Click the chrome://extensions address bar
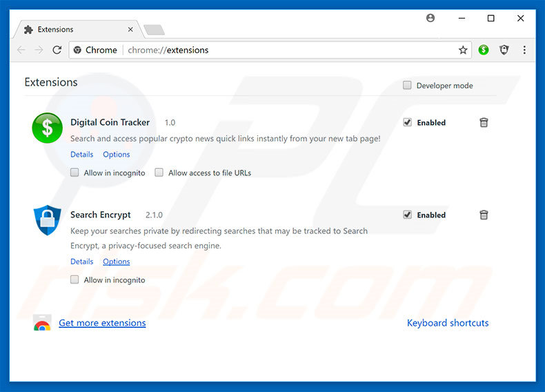545x392 pixels. click(x=270, y=50)
